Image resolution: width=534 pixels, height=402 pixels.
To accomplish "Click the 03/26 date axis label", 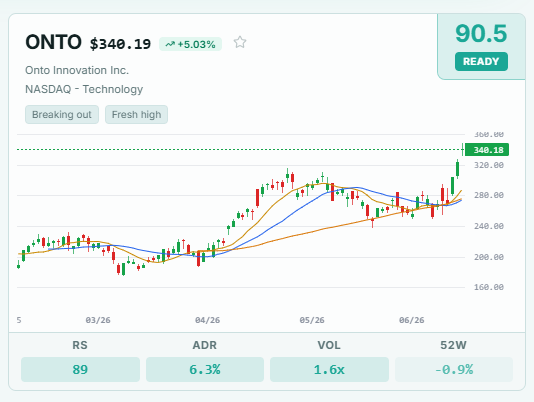I will point(98,320).
